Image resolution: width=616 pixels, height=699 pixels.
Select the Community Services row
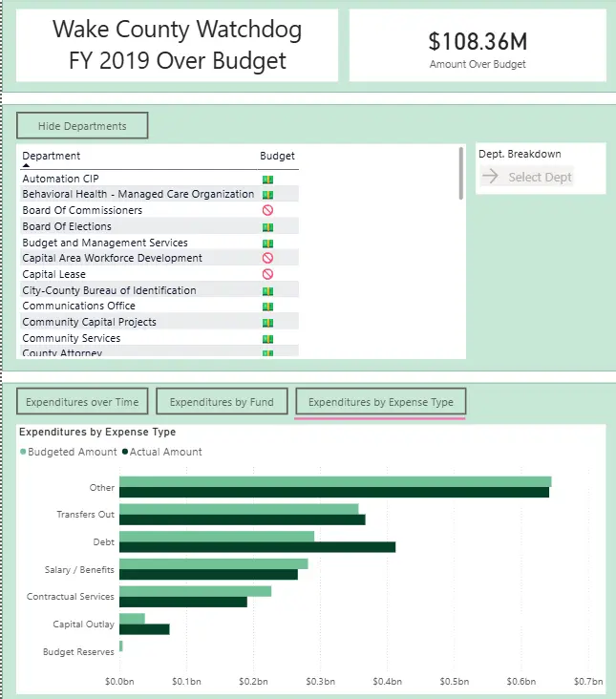(159, 337)
